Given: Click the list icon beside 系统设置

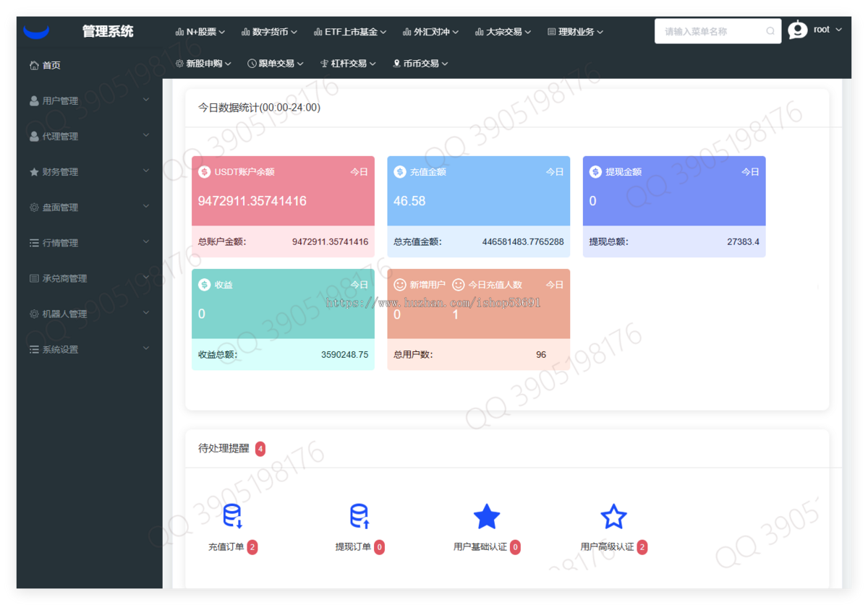Looking at the screenshot, I should 34,349.
